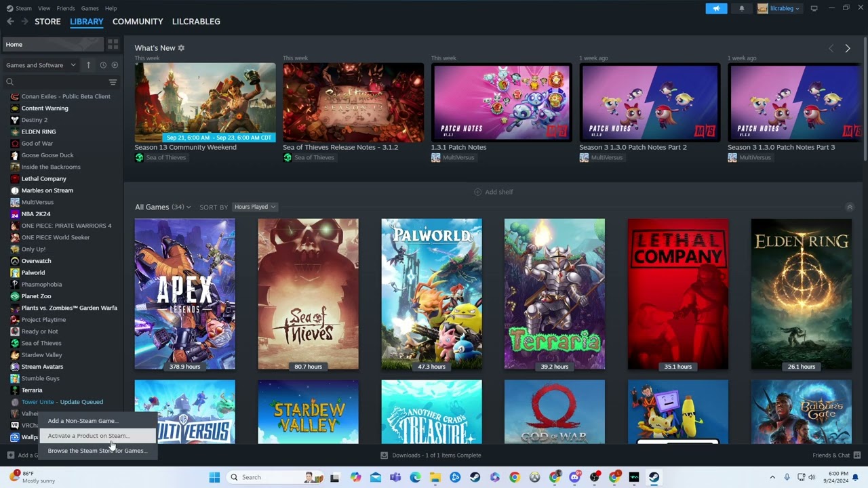This screenshot has height=488, width=868.
Task: Open the Friends menu
Action: coord(66,8)
